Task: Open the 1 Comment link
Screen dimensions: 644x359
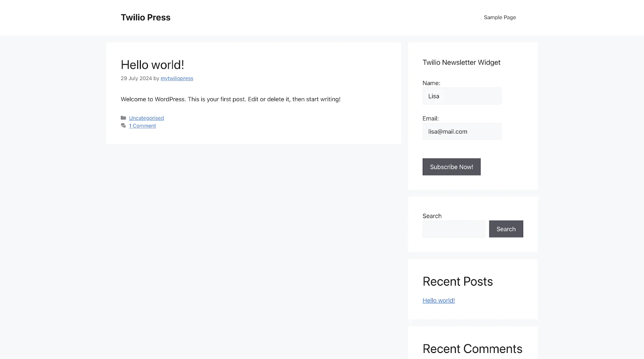Action: [x=142, y=126]
